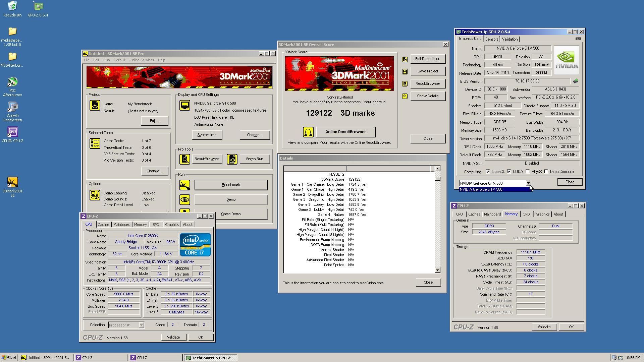This screenshot has width=644, height=362.
Task: Switch to the Sensors tab in GPU-Z
Action: 491,39
